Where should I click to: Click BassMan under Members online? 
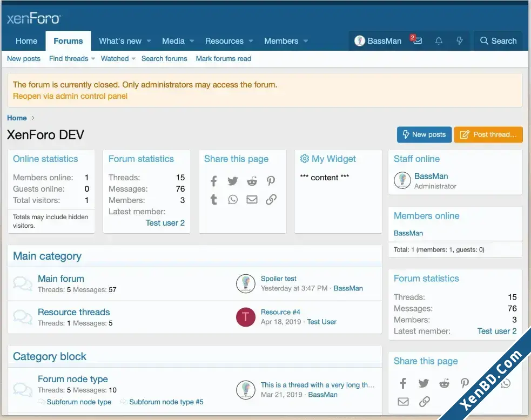pos(408,233)
